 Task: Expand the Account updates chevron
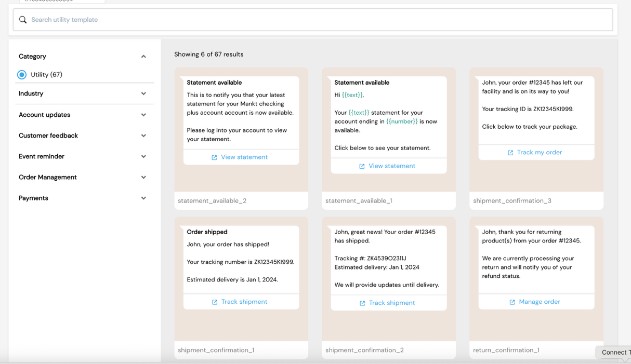point(143,115)
